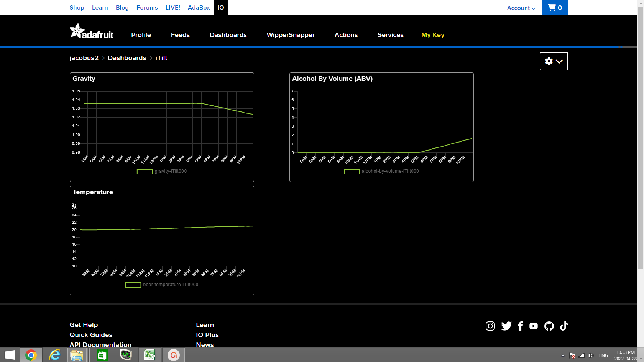Visit Adafruit's Facebook page
This screenshot has height=362, width=644.
[x=520, y=326]
